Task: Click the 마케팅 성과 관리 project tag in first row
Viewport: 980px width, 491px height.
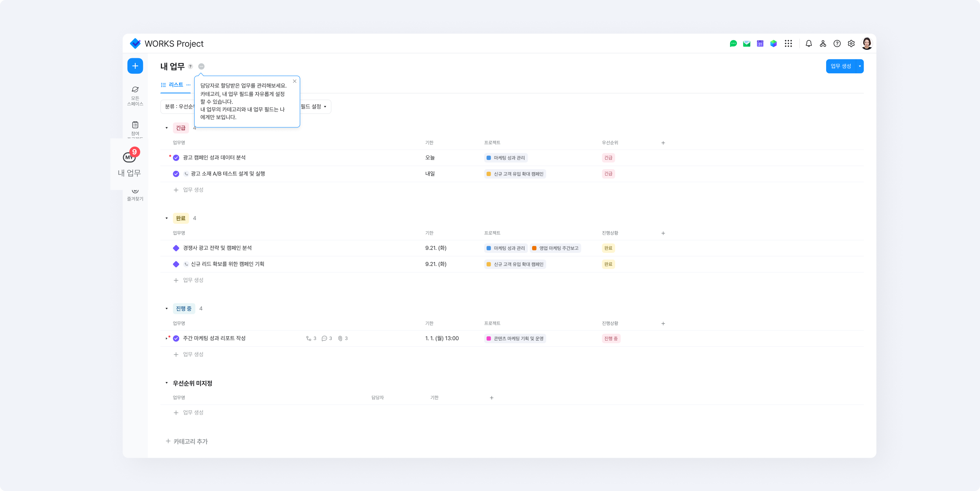Action: [506, 157]
